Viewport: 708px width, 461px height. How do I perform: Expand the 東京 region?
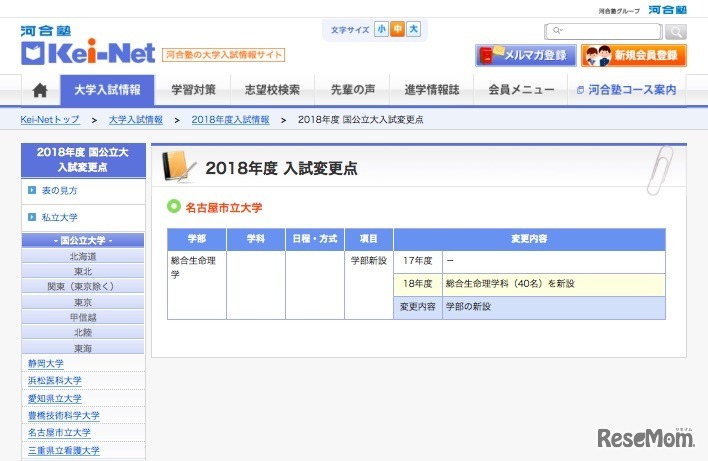[x=83, y=302]
